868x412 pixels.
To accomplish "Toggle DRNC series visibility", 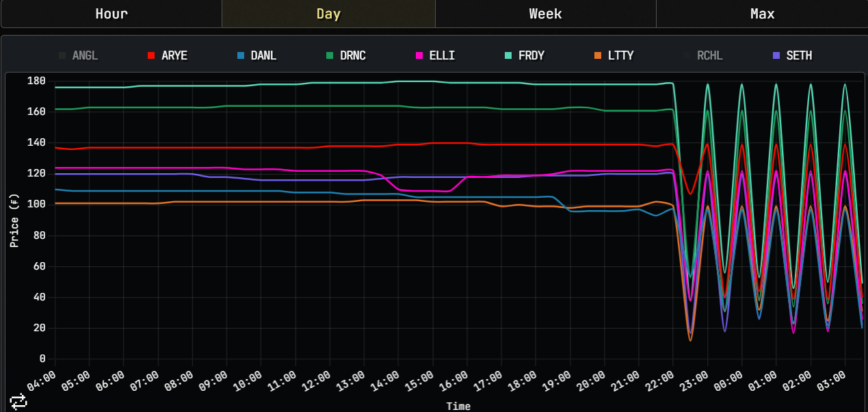I will click(346, 55).
